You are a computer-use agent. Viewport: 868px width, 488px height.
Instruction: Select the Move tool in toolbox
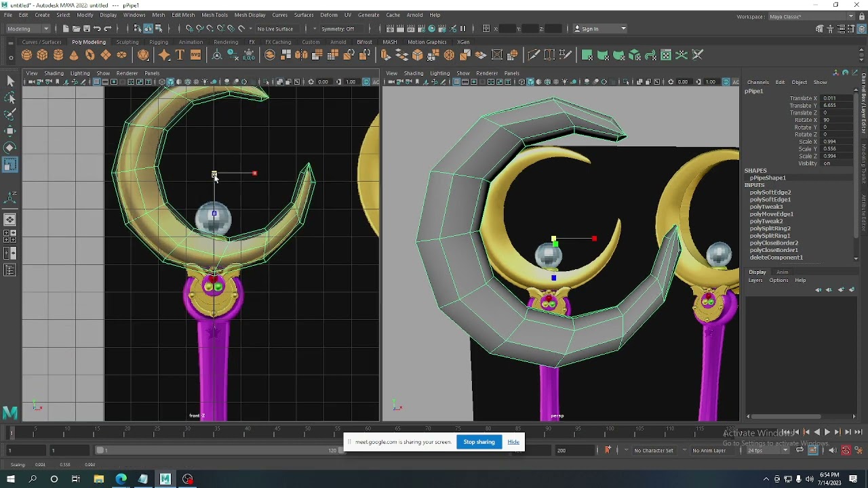coord(10,131)
